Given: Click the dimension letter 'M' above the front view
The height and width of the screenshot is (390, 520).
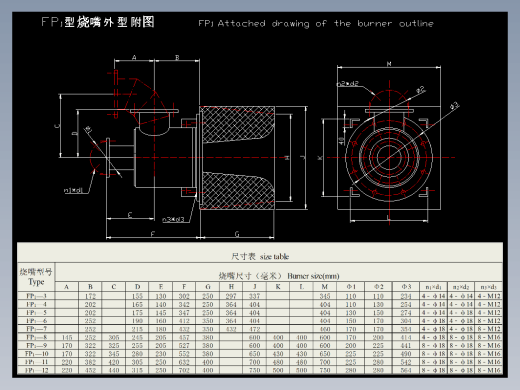Looking at the screenshot, I should (389, 64).
